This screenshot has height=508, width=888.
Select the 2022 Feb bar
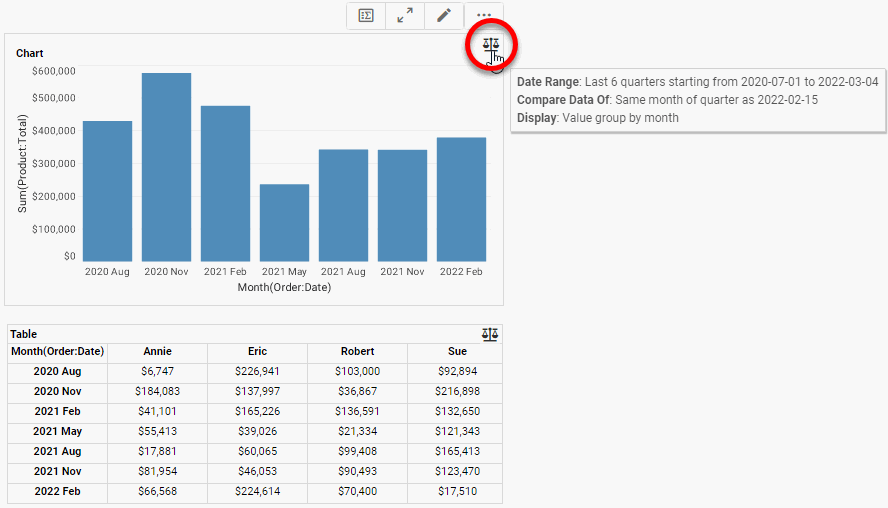[461, 199]
